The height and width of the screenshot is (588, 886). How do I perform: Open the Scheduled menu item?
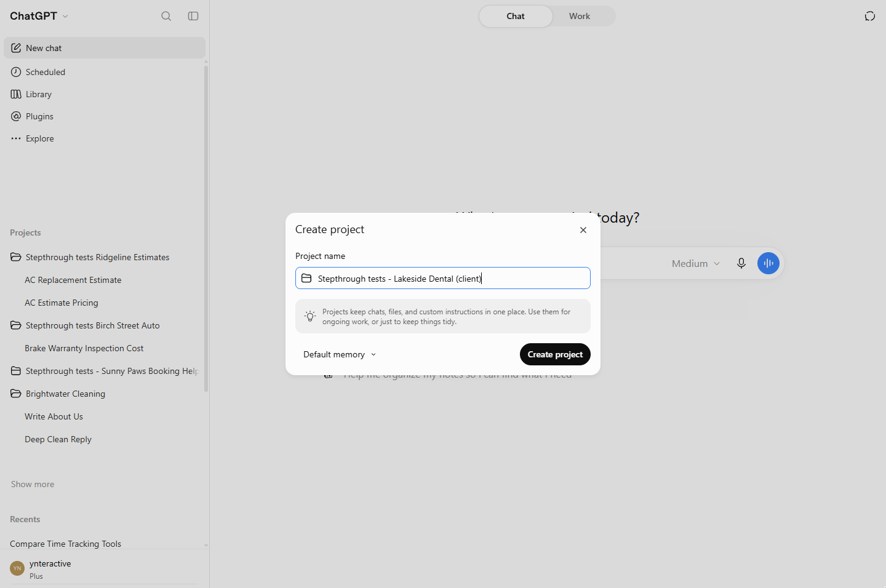(x=105, y=72)
